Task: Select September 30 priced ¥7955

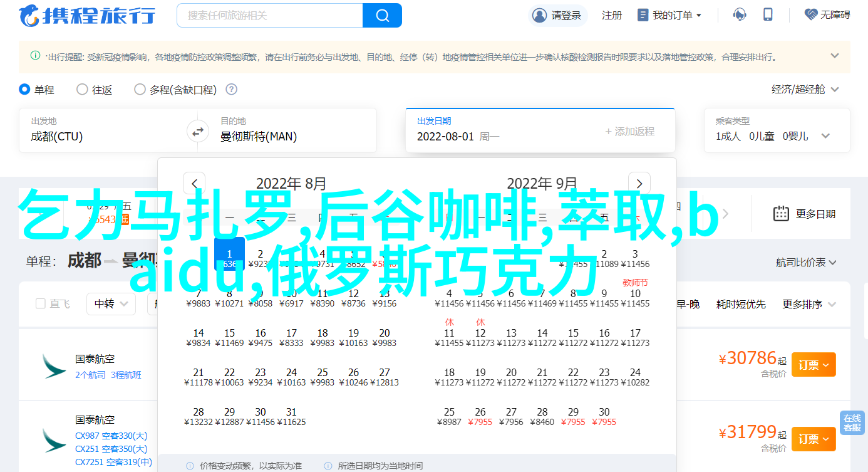Action: pos(604,416)
